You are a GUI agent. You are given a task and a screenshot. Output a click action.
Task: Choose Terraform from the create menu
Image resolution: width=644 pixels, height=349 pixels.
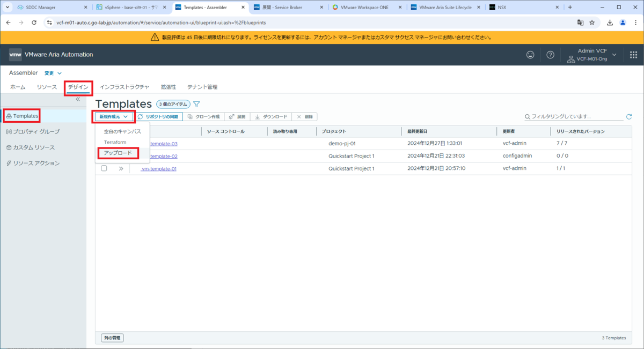[115, 142]
